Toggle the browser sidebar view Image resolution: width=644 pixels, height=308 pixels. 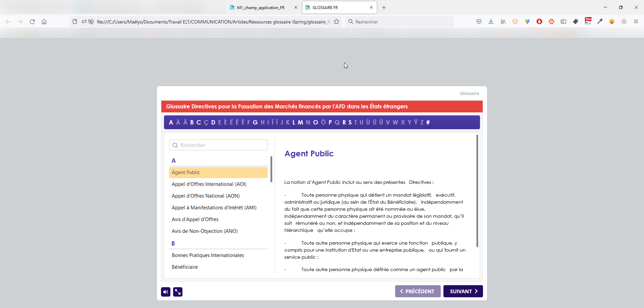click(563, 22)
